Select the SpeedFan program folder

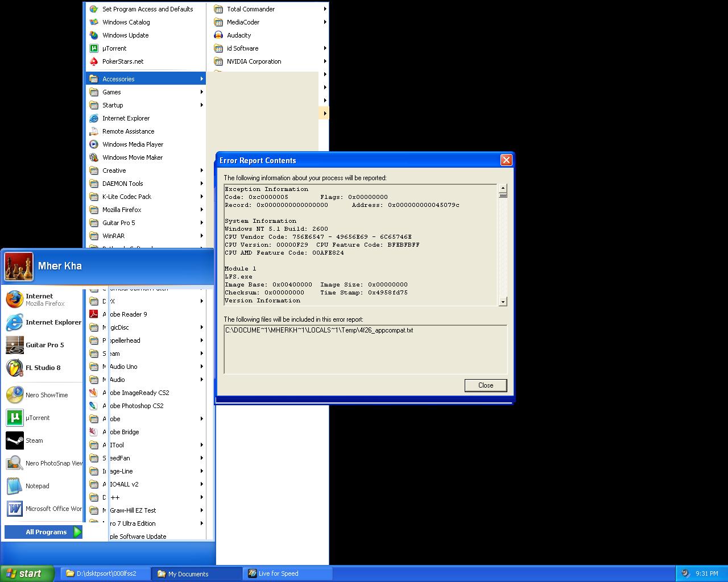[146, 458]
